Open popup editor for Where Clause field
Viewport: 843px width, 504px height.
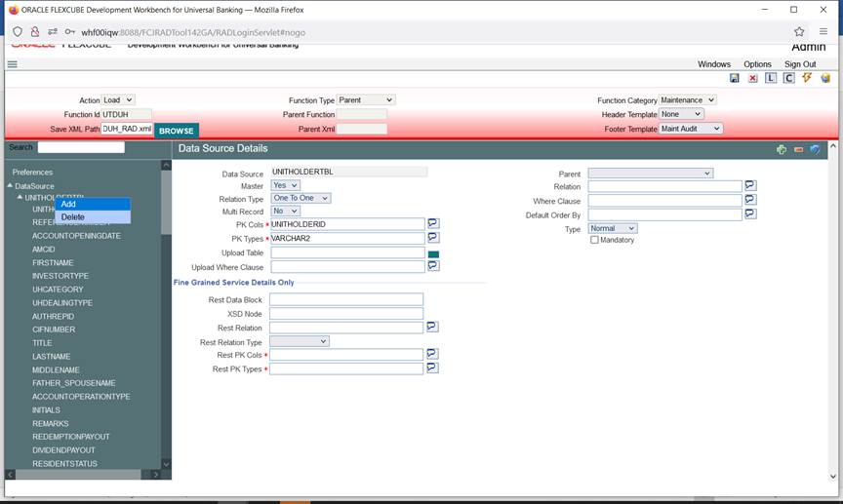pyautogui.click(x=750, y=200)
